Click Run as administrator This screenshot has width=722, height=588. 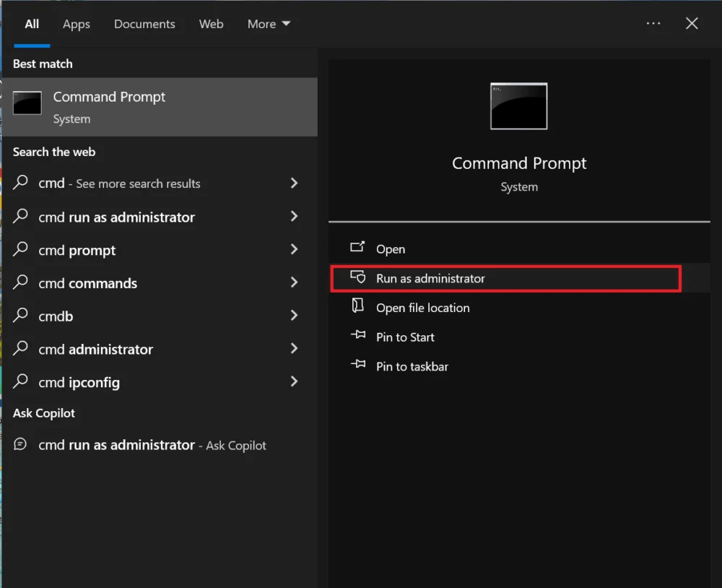(x=430, y=277)
